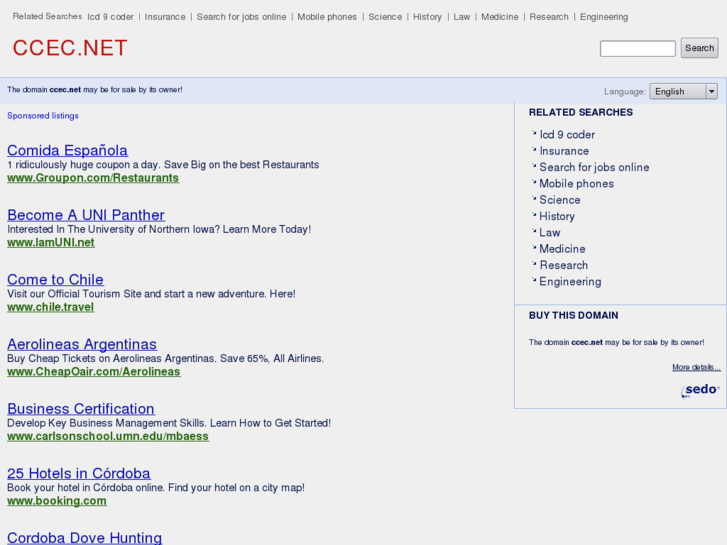Select sidebar related search History
727x545 pixels.
557,216
